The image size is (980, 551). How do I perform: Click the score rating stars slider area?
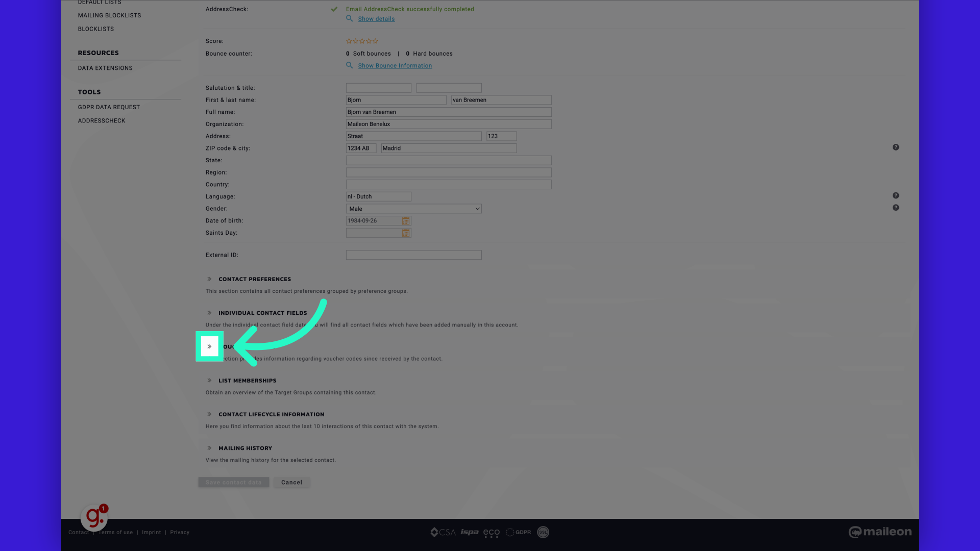362,41
